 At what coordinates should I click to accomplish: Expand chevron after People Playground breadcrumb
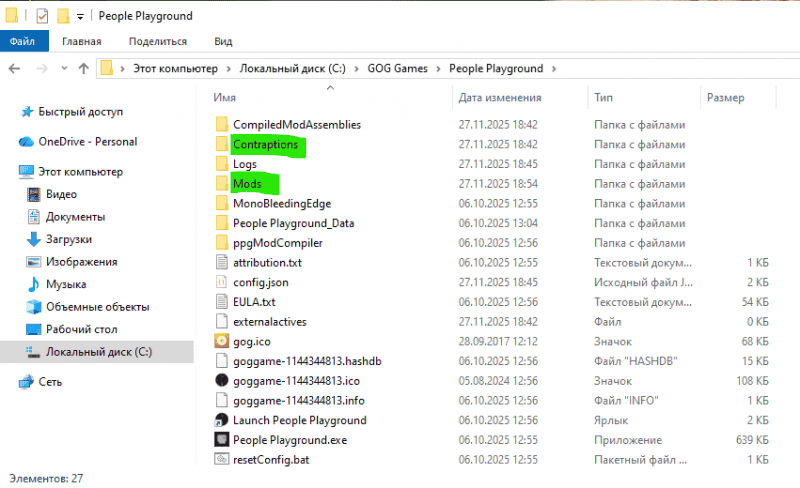pos(555,69)
